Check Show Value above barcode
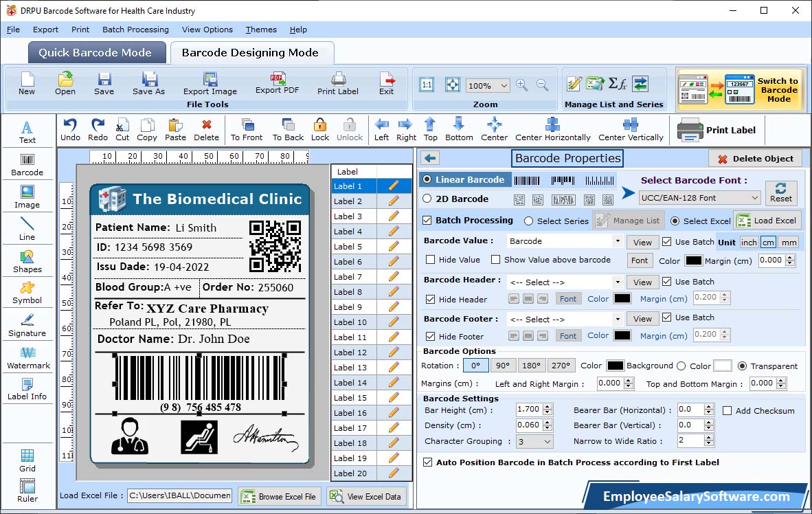Screen dimensions: 812x514 pyautogui.click(x=495, y=260)
